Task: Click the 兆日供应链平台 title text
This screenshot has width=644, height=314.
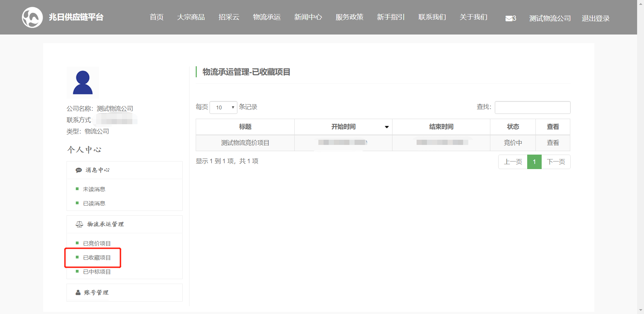Action: pos(76,17)
